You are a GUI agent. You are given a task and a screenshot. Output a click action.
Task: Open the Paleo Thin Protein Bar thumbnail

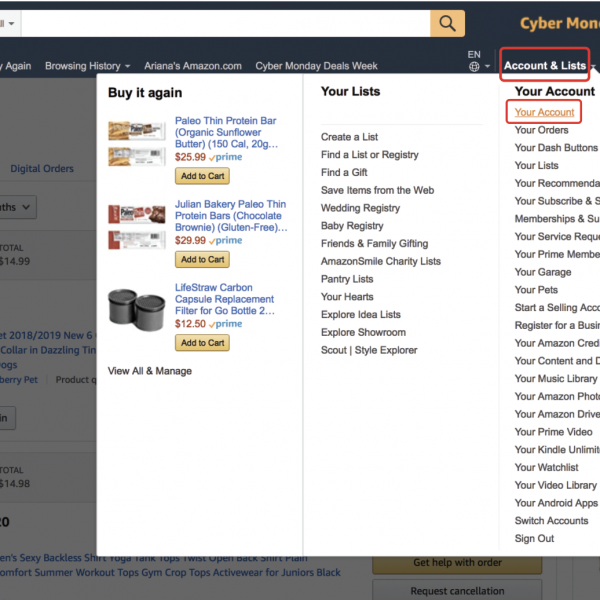tap(137, 143)
